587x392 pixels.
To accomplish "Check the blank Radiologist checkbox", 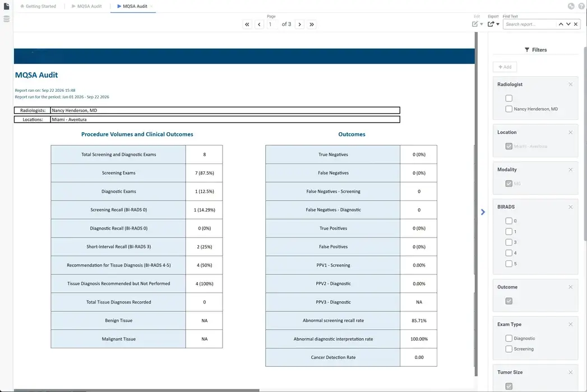I will [509, 99].
